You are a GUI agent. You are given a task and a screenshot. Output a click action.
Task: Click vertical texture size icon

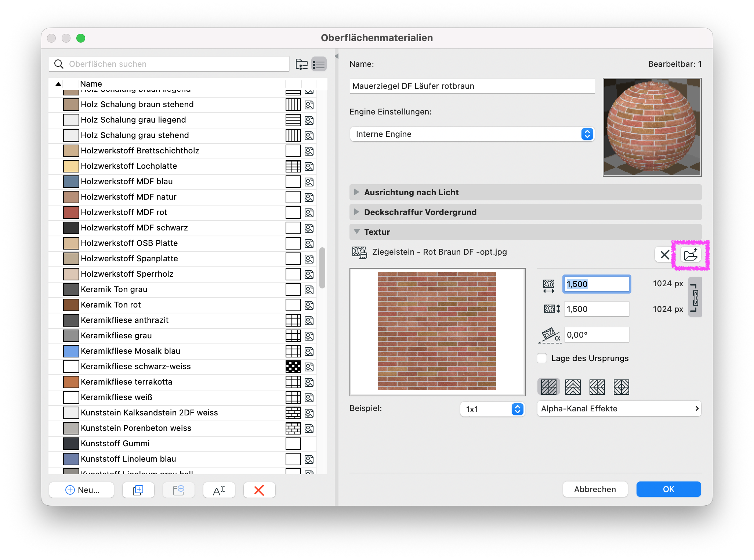tap(552, 309)
